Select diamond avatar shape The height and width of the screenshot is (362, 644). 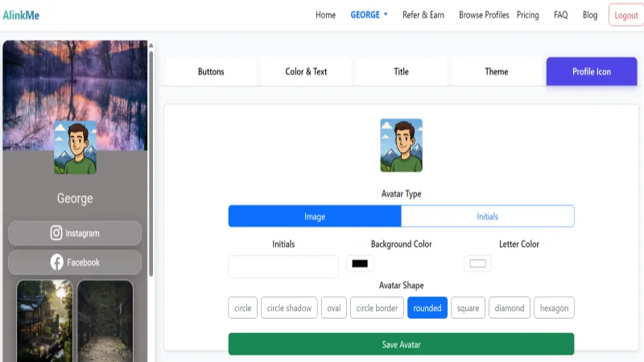click(510, 308)
